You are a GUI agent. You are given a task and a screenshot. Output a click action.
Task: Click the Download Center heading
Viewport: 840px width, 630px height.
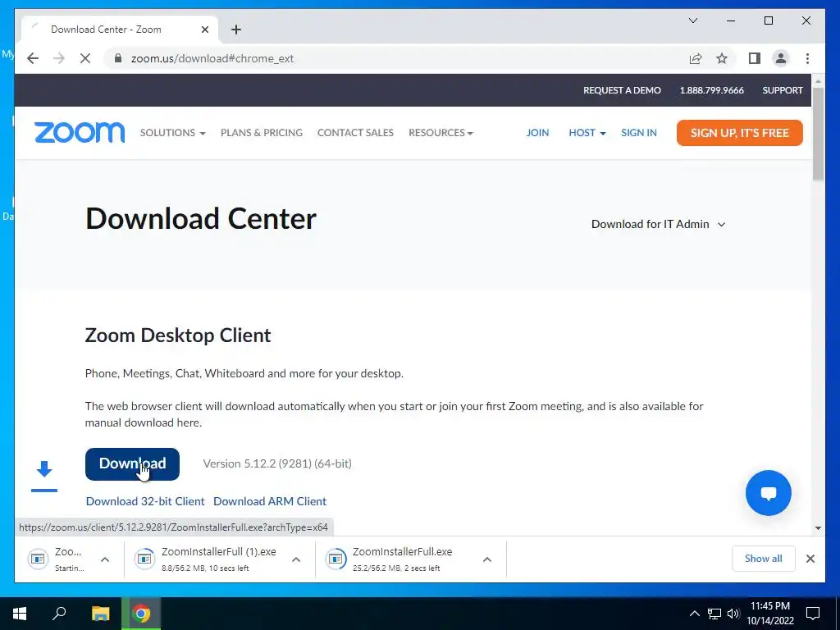(x=201, y=218)
